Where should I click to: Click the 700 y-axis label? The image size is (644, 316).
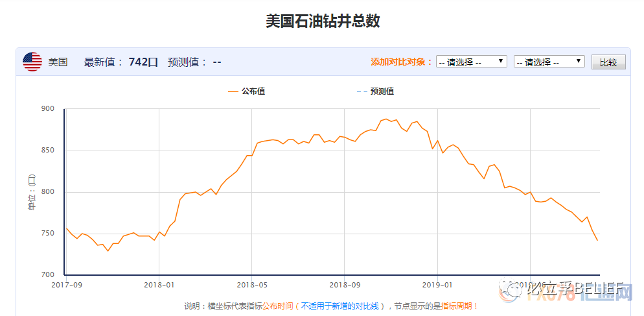(x=48, y=275)
